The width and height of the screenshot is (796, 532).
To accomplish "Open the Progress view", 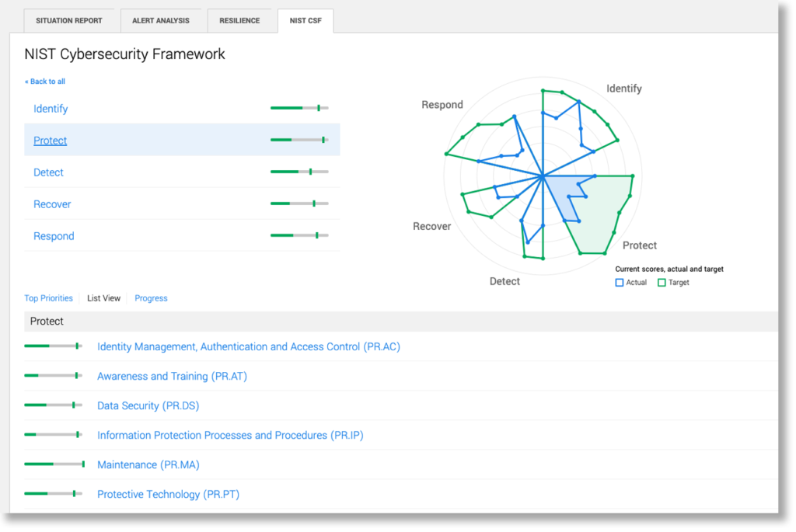I will pyautogui.click(x=150, y=297).
